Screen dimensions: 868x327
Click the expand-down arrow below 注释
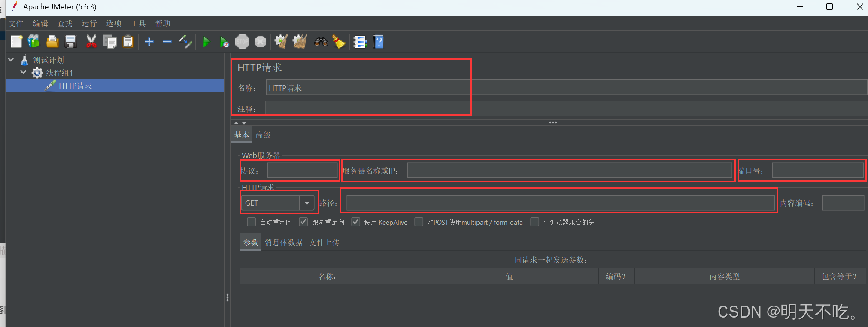tap(244, 123)
